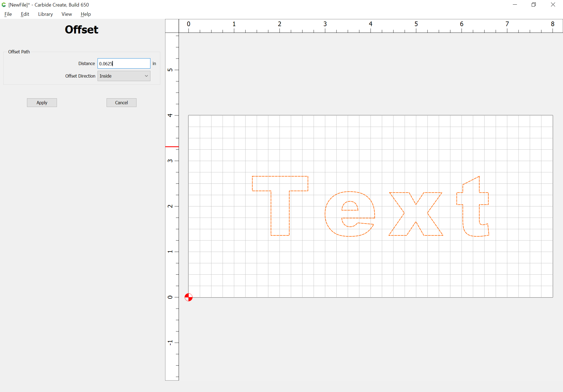This screenshot has width=563, height=392.
Task: Open the Help menu
Action: click(x=86, y=14)
